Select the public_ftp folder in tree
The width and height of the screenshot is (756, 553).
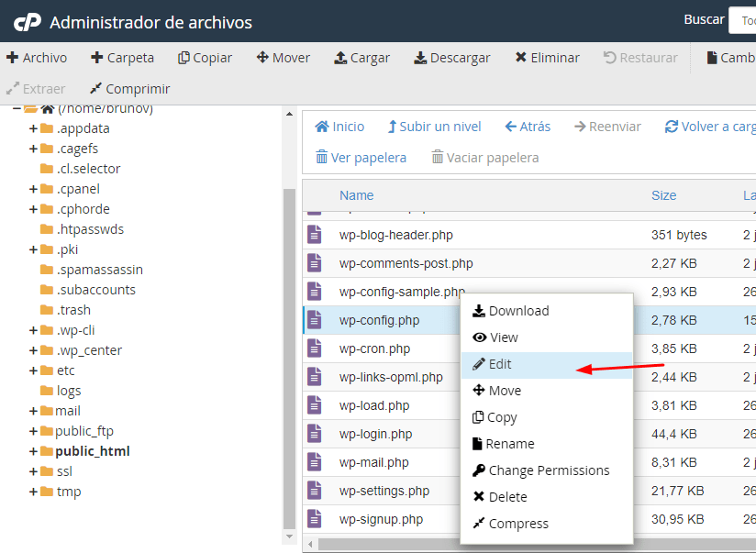tap(84, 431)
